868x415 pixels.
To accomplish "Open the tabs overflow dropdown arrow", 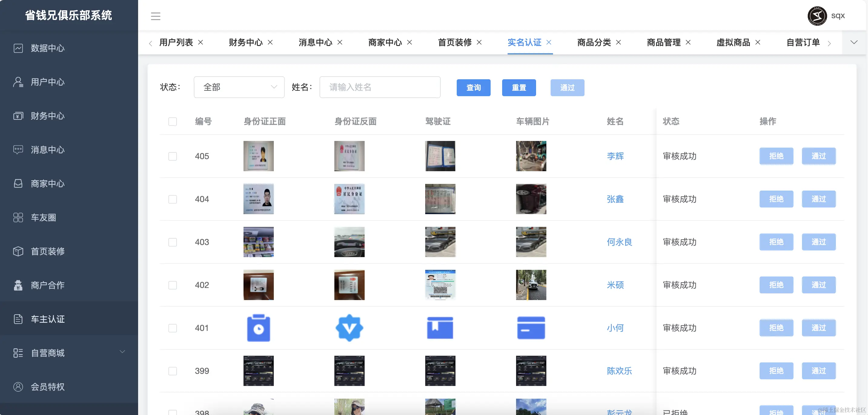I will 853,42.
